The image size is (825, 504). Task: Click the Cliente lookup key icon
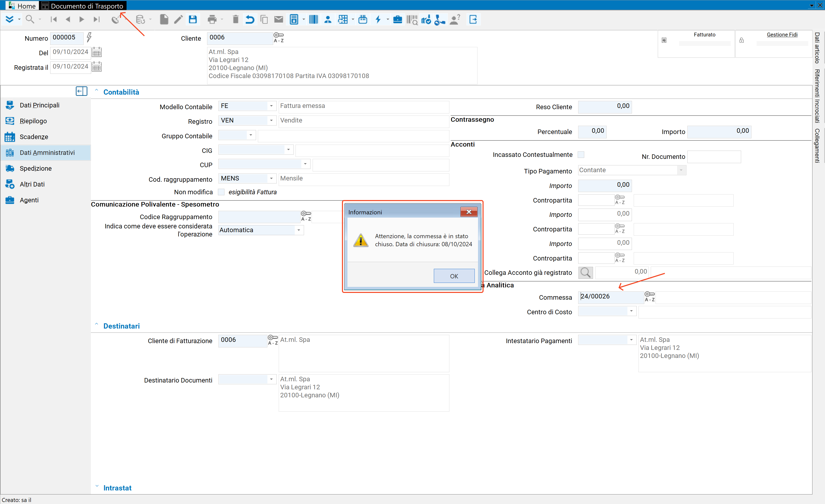(x=279, y=37)
